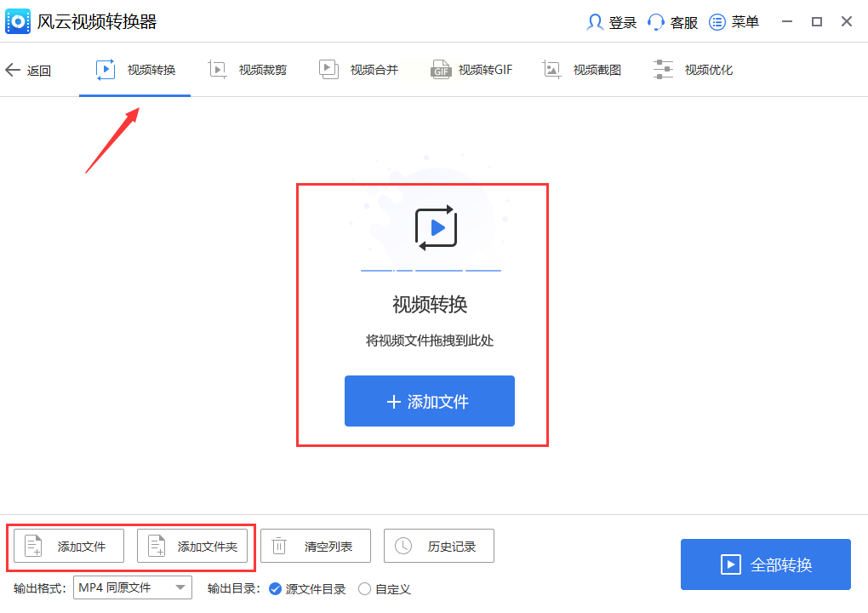Click the 登录 user profile icon
Screen dimensions: 868x613
coord(595,22)
